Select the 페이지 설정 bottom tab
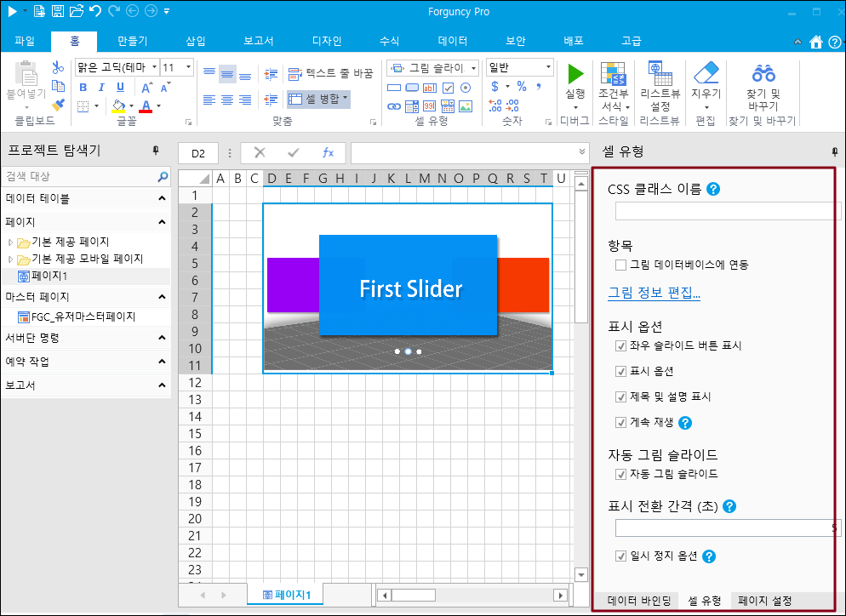This screenshot has width=846, height=616. (x=764, y=601)
